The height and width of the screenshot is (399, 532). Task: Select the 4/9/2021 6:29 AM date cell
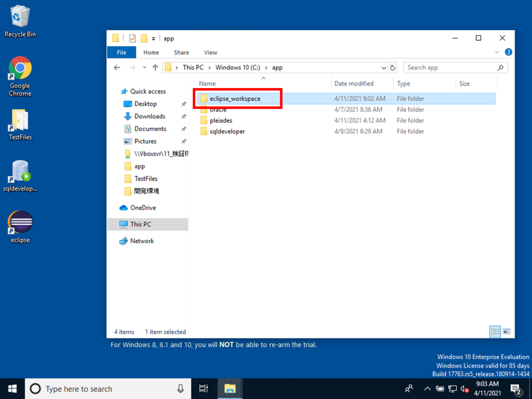358,131
